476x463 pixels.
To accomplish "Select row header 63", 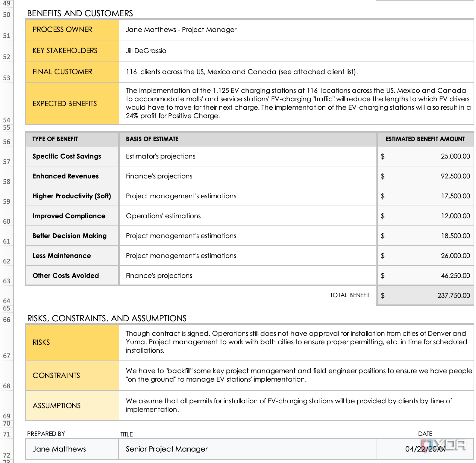I will 7,276.
